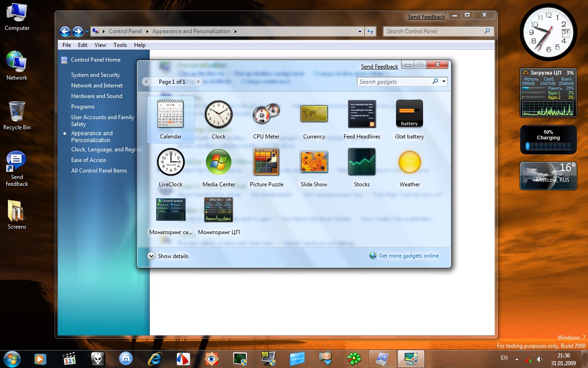The height and width of the screenshot is (368, 588).
Task: Click the Windows Start orb
Action: click(11, 358)
